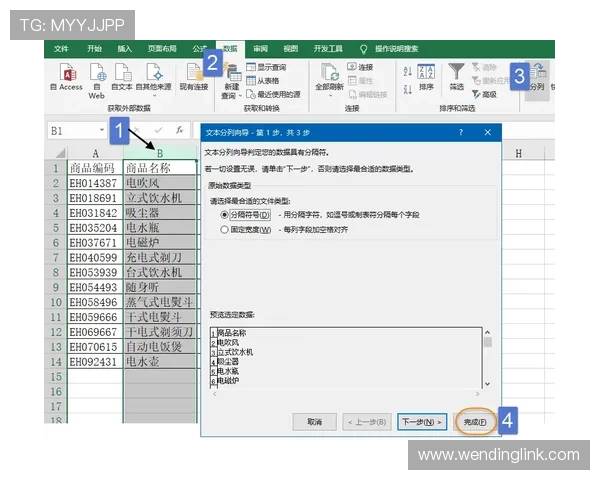Select column H header
The height and width of the screenshot is (480, 600).
pyautogui.click(x=518, y=153)
